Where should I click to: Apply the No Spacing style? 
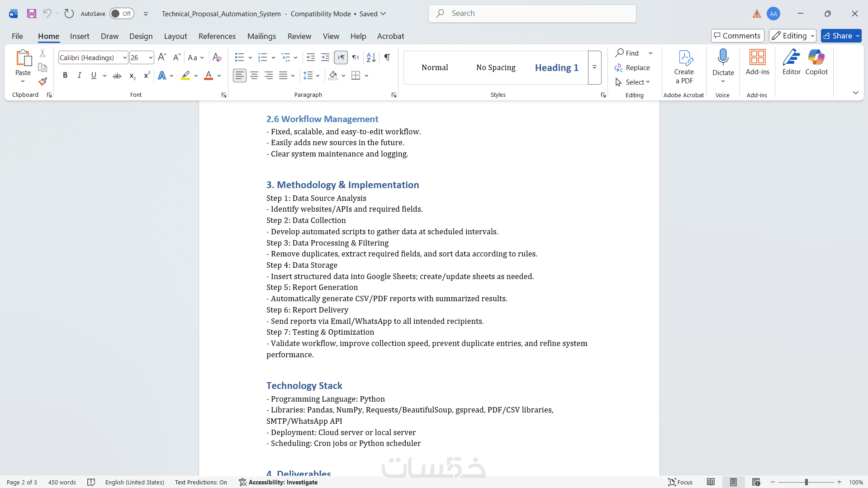496,67
